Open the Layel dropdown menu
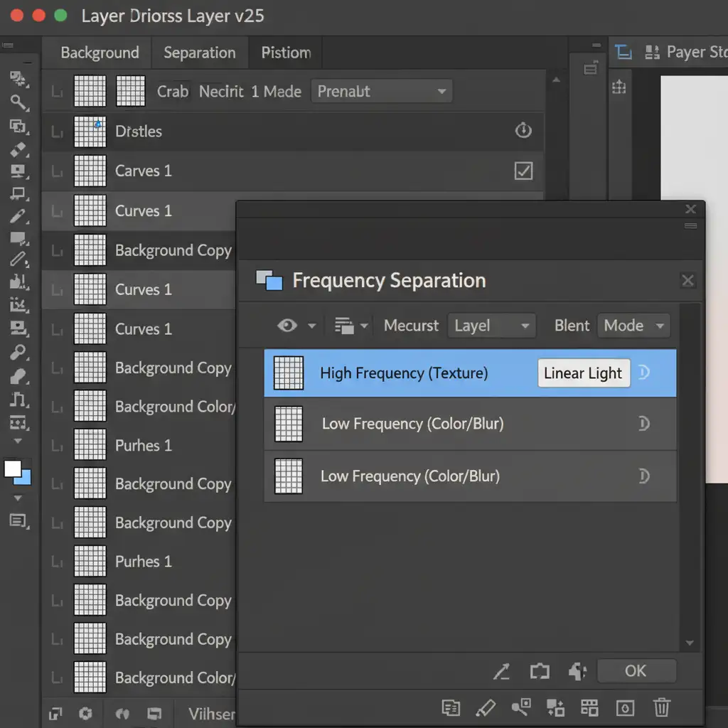 point(491,326)
